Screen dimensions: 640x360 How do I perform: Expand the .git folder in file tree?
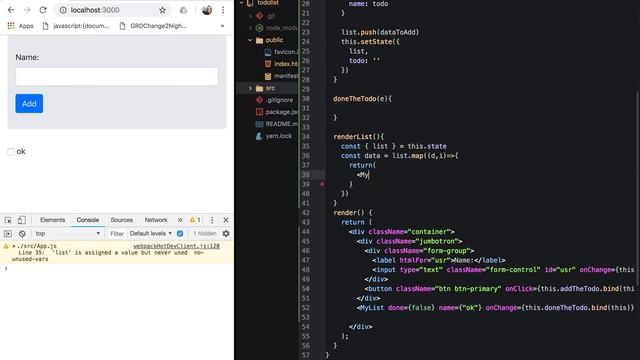pyautogui.click(x=250, y=16)
